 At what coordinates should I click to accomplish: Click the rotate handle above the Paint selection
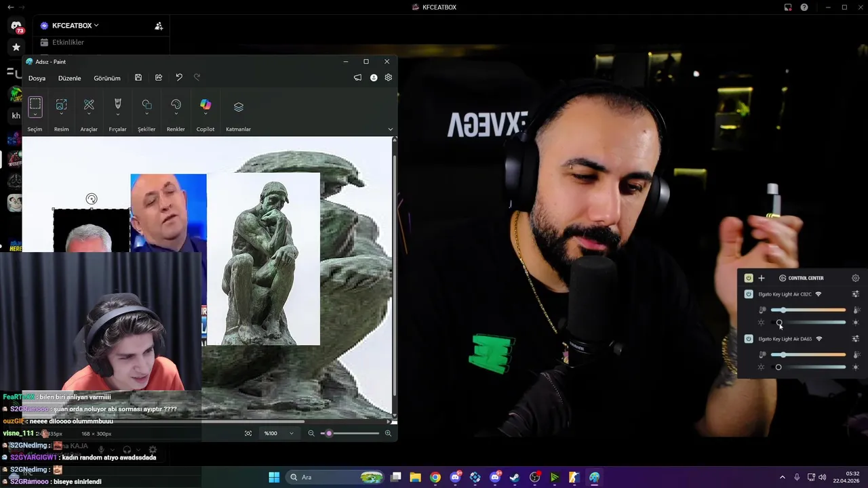(x=92, y=199)
